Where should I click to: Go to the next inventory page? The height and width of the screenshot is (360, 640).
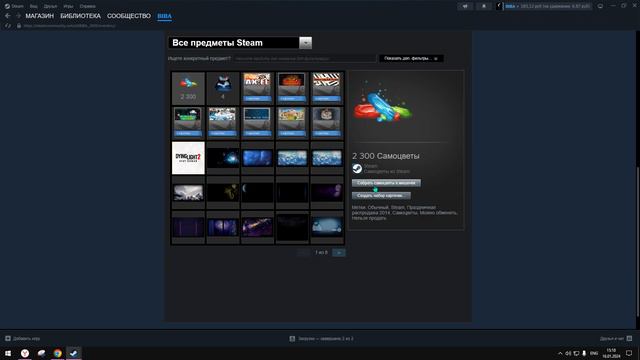tap(339, 253)
